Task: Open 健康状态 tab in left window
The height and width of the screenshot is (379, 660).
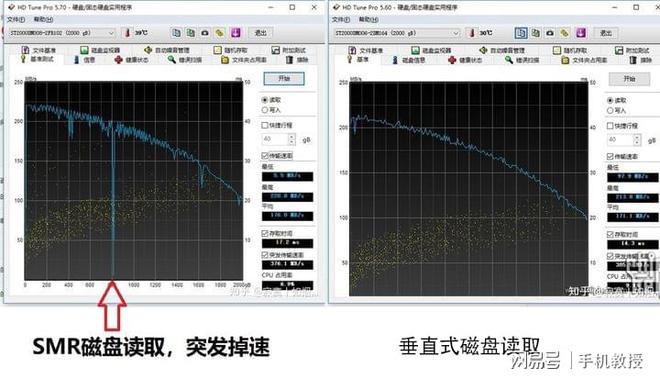Action: [131, 60]
